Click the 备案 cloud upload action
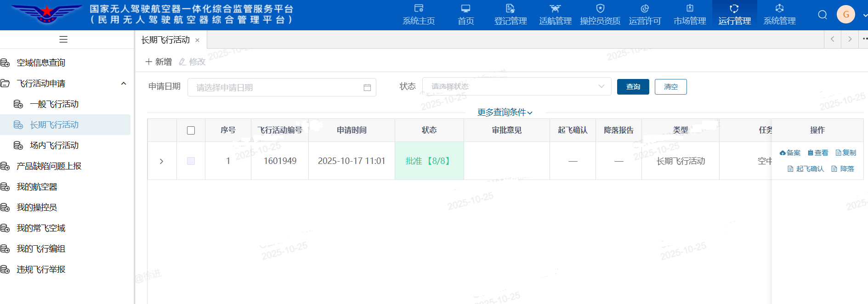868x304 pixels. (790, 153)
